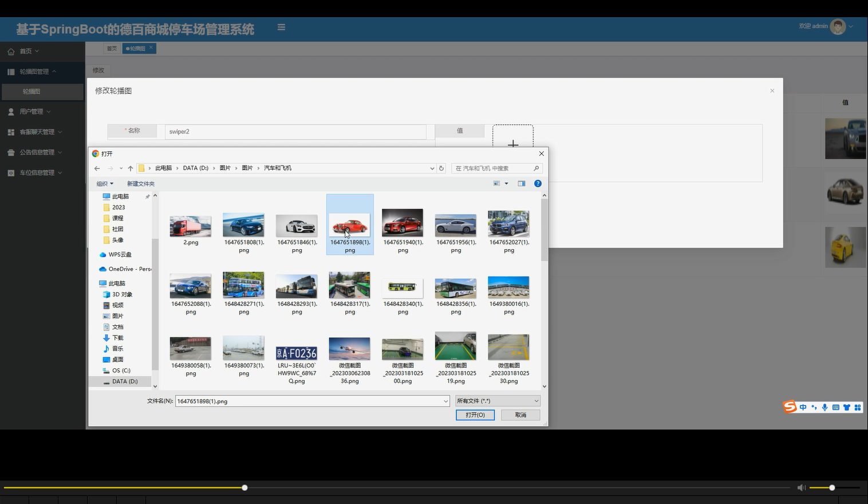Click the search magnifier icon in dialog
The image size is (868, 504).
click(536, 168)
